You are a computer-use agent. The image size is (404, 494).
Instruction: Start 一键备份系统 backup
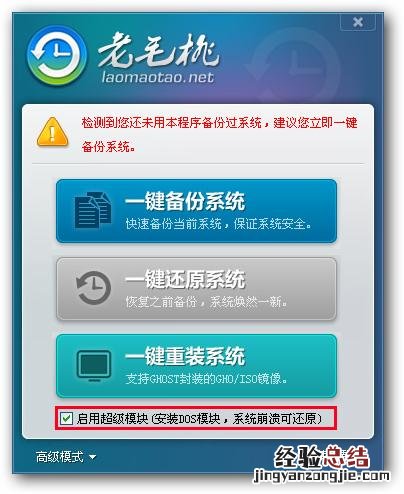coord(196,211)
